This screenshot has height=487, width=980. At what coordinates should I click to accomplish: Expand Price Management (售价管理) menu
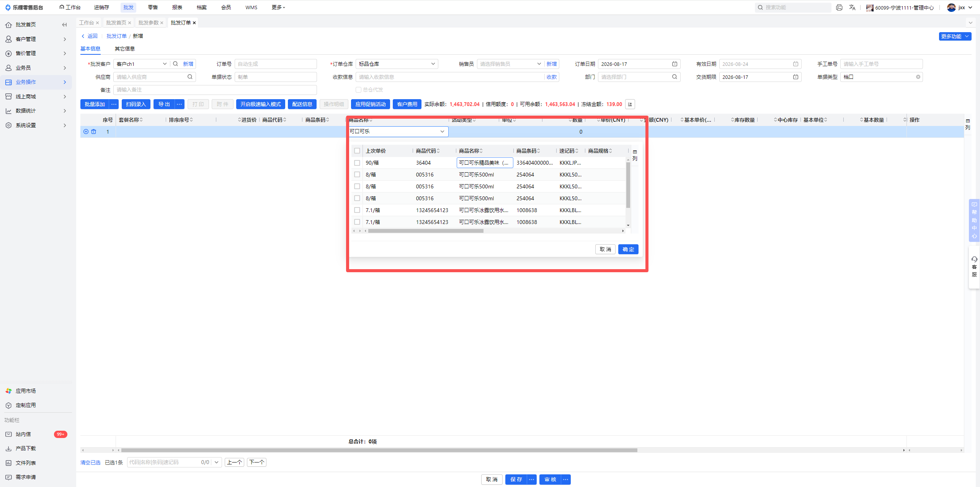click(x=36, y=53)
